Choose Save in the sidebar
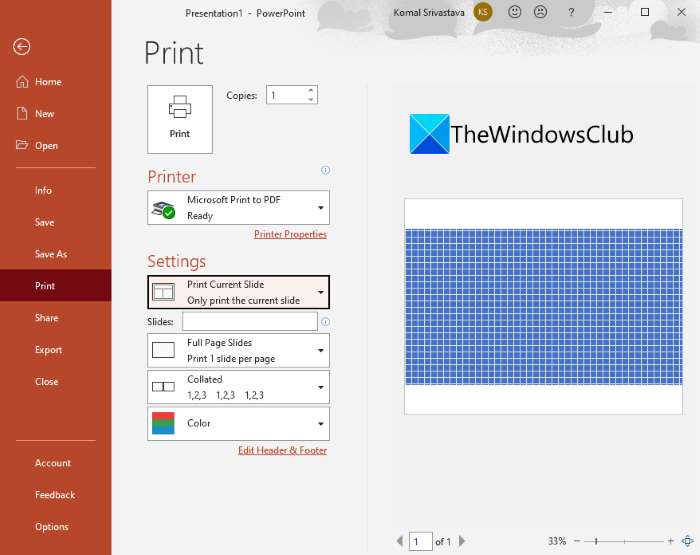Screen dimensions: 700x555 click(55, 222)
